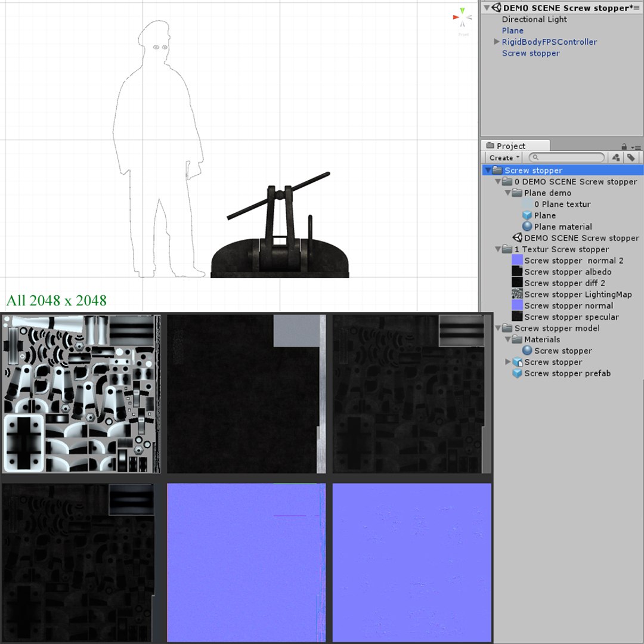The width and height of the screenshot is (644, 644).
Task: Select the Plane mesh cube icon
Action: (527, 215)
